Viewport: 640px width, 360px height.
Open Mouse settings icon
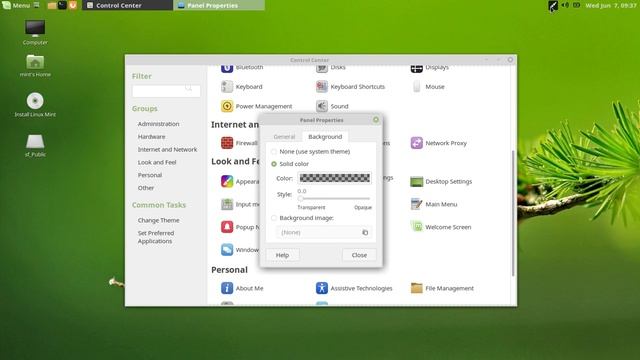click(416, 87)
